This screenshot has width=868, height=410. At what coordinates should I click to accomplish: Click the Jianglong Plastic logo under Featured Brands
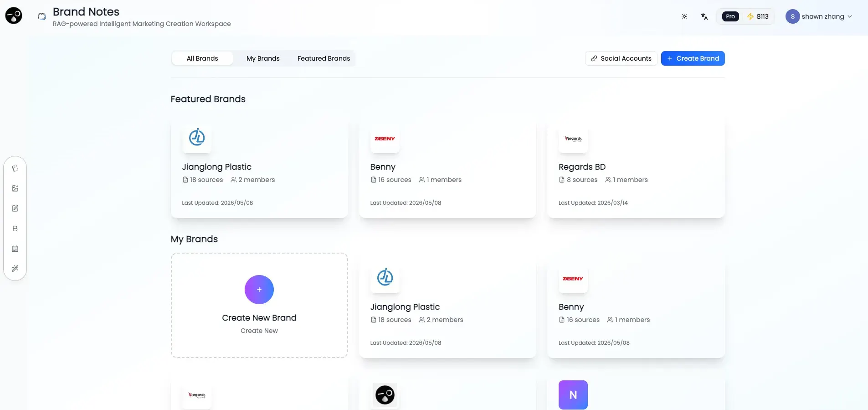197,138
